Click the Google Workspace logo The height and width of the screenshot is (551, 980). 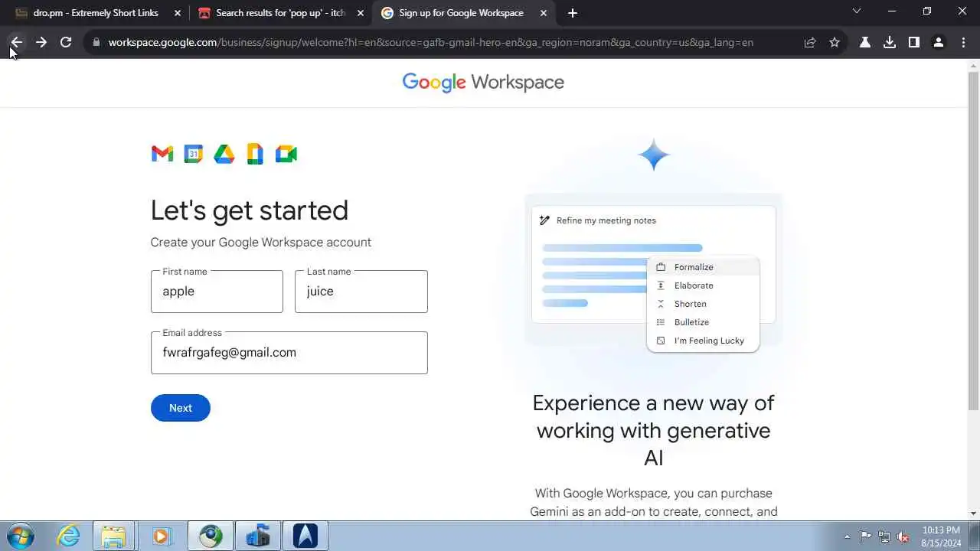coord(483,83)
